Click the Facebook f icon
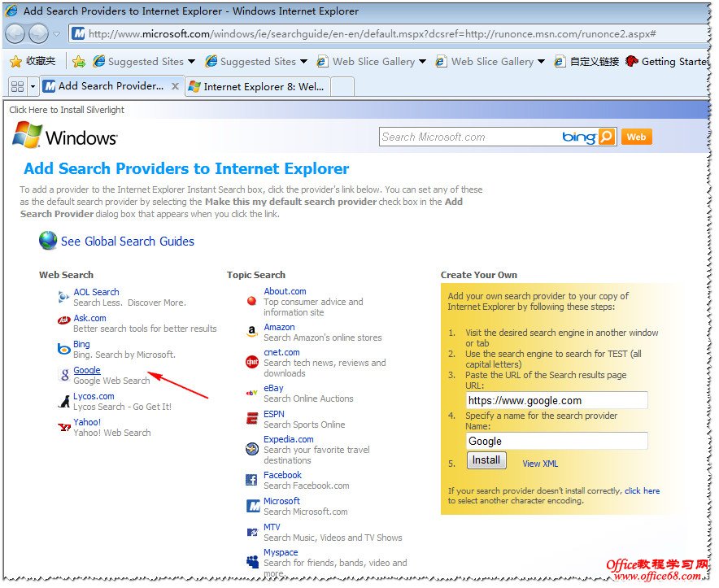Image resolution: width=719 pixels, height=588 pixels. 251,480
